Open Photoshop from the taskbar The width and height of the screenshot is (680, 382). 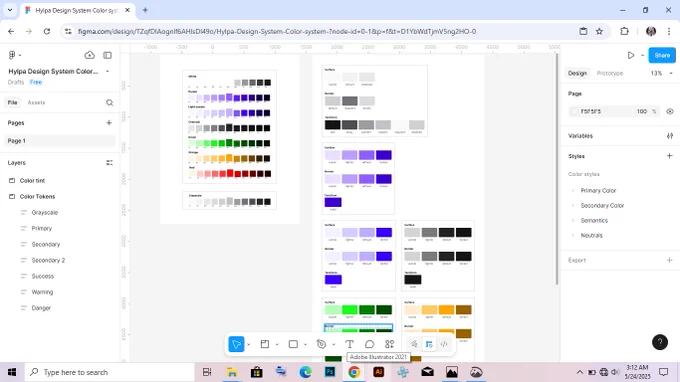[x=330, y=372]
